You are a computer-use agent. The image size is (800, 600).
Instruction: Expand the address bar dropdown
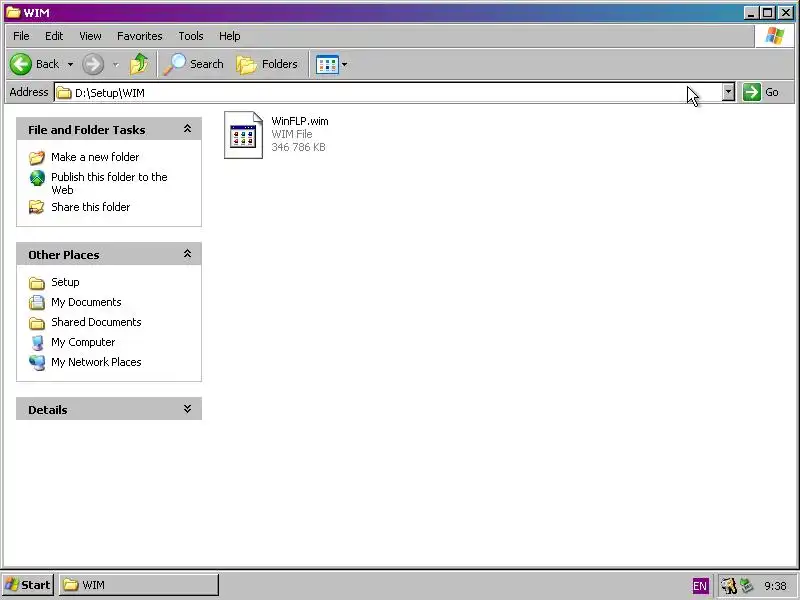(x=729, y=92)
